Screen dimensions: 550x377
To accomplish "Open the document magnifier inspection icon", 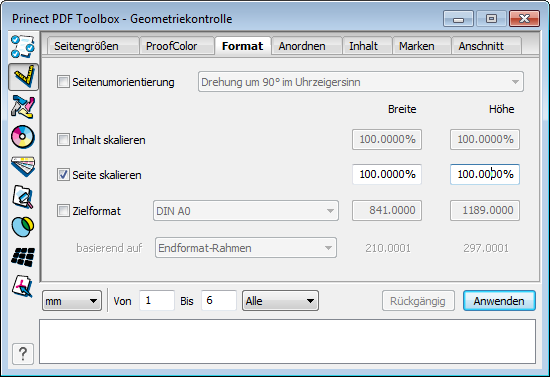I will click(23, 197).
